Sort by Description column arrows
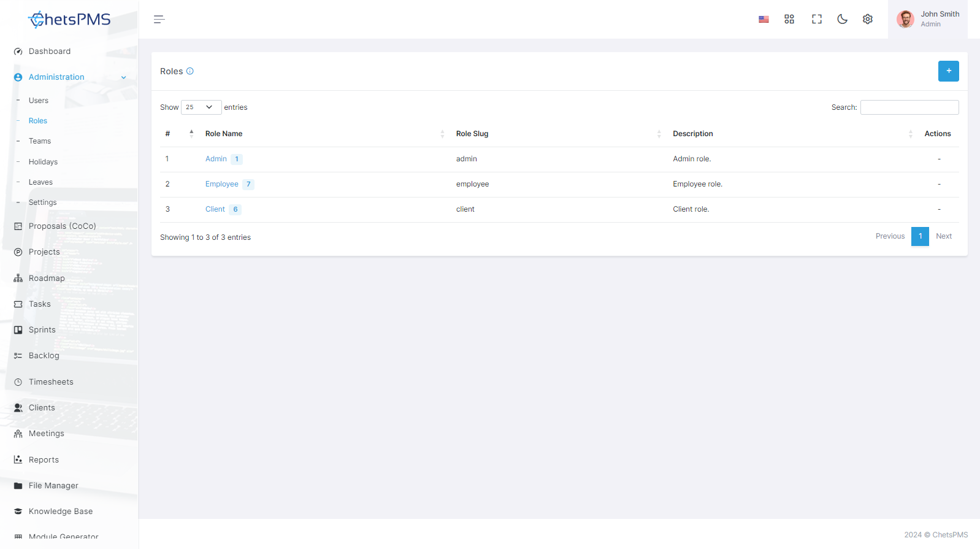The height and width of the screenshot is (549, 980). 911,134
